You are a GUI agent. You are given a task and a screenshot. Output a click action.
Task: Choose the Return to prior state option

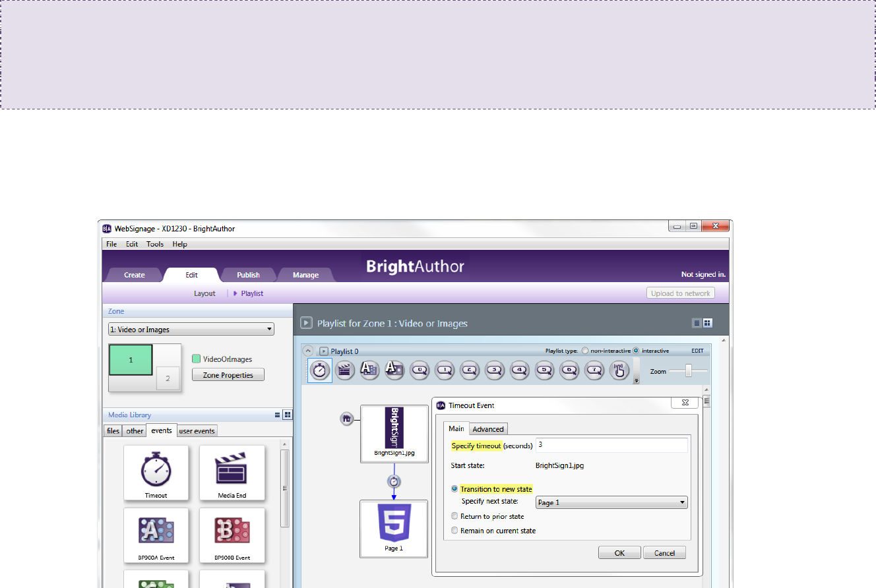[x=454, y=516]
